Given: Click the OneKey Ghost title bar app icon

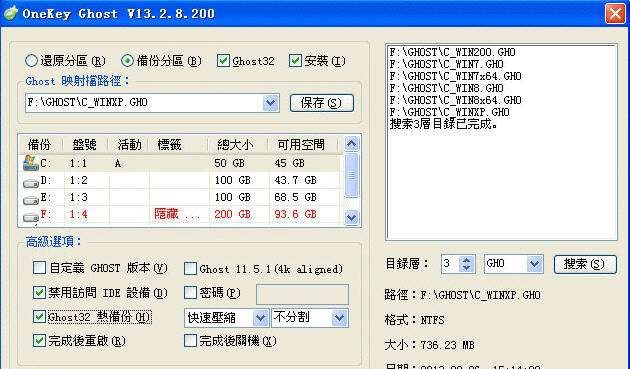Looking at the screenshot, I should click(x=10, y=13).
